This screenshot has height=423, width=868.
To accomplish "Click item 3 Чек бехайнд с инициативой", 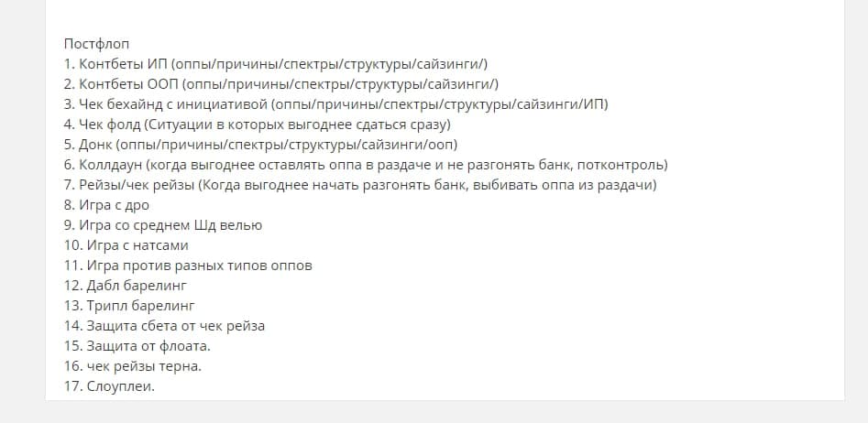I will [x=335, y=104].
